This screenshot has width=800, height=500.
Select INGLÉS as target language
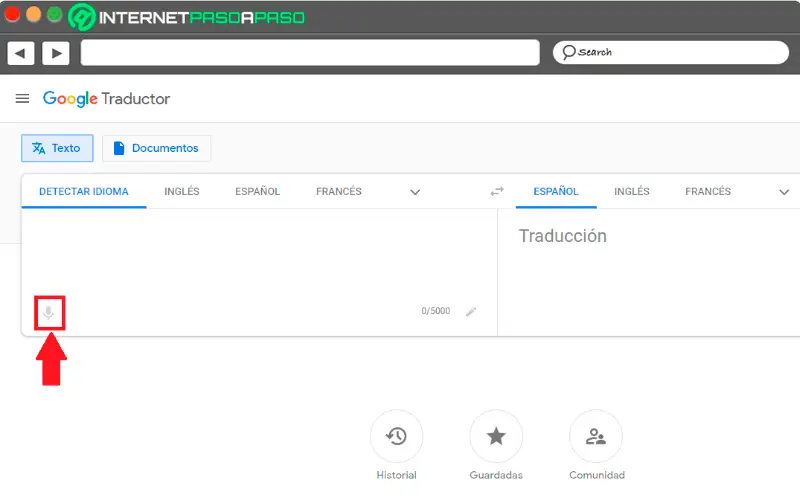pyautogui.click(x=632, y=191)
